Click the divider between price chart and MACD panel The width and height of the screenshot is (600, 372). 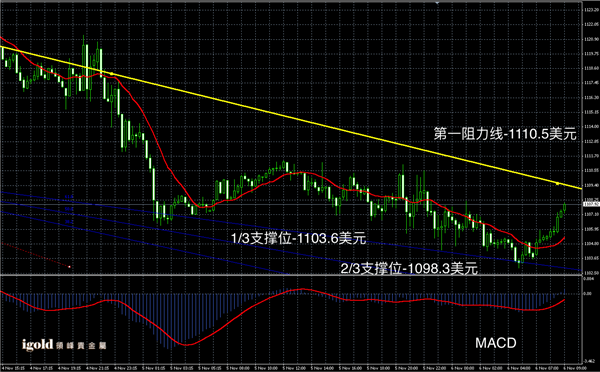tap(291, 275)
